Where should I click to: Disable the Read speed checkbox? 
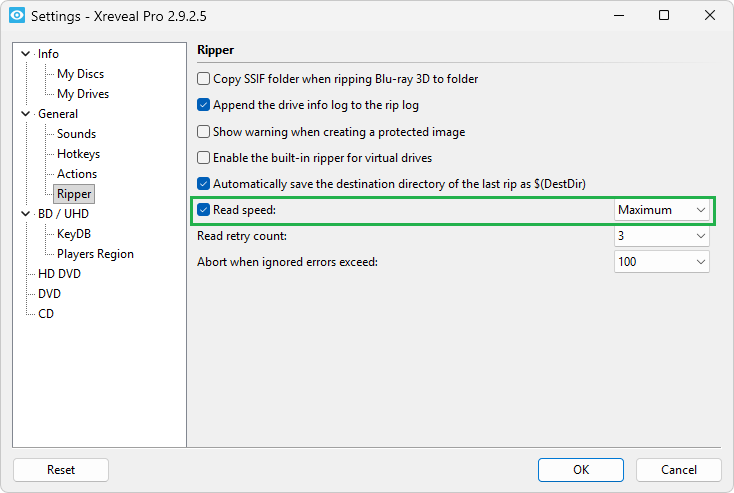pos(204,210)
